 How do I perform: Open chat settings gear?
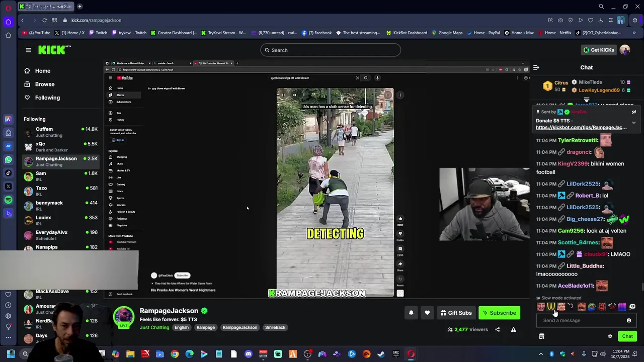(x=610, y=336)
